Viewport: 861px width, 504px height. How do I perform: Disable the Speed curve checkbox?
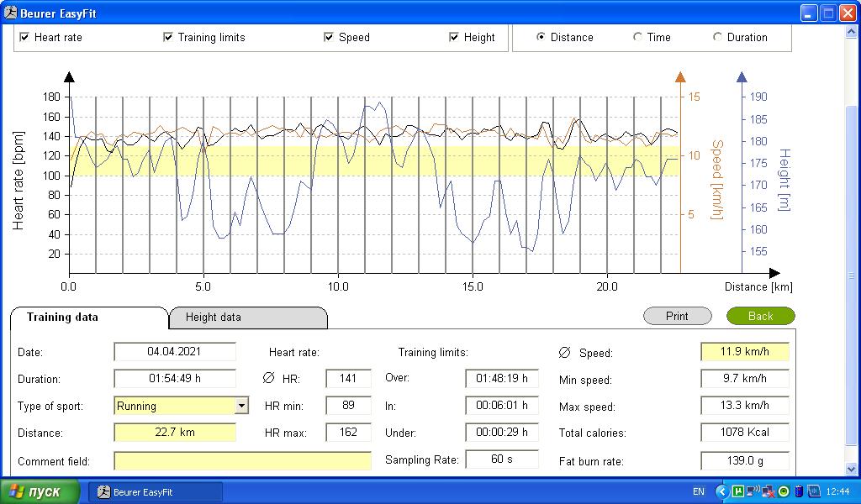coord(329,37)
